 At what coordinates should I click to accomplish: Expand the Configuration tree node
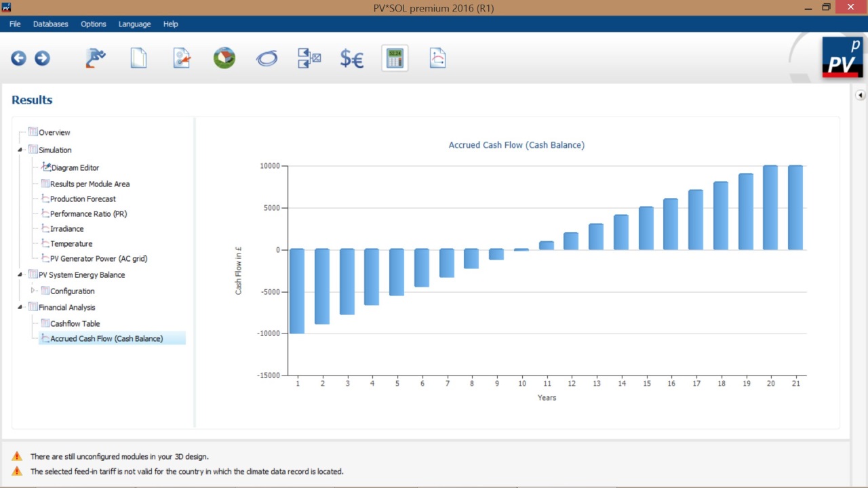(x=33, y=291)
